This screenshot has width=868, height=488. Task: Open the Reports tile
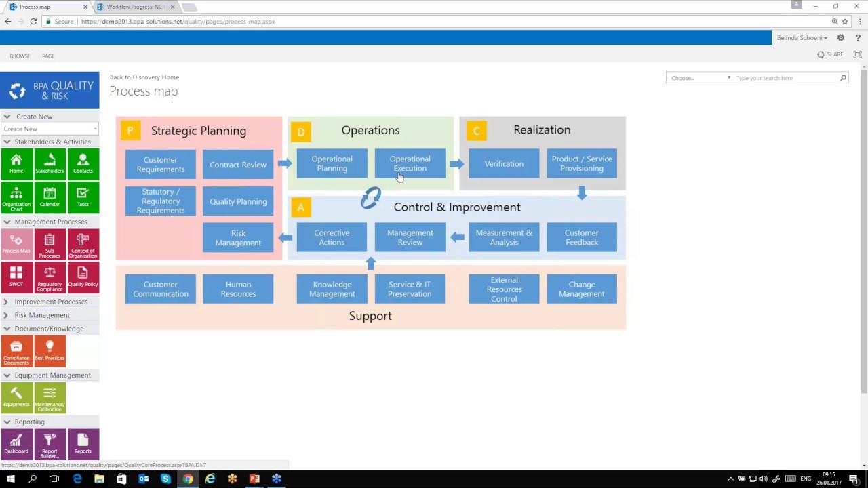83,444
